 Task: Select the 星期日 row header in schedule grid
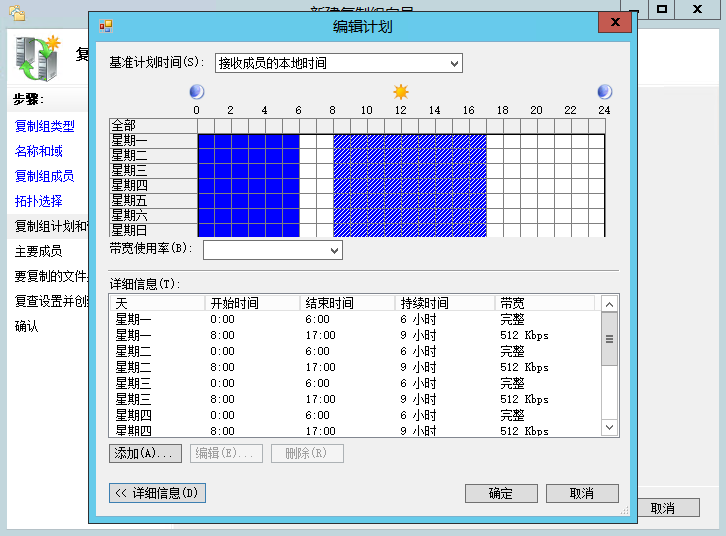(153, 230)
